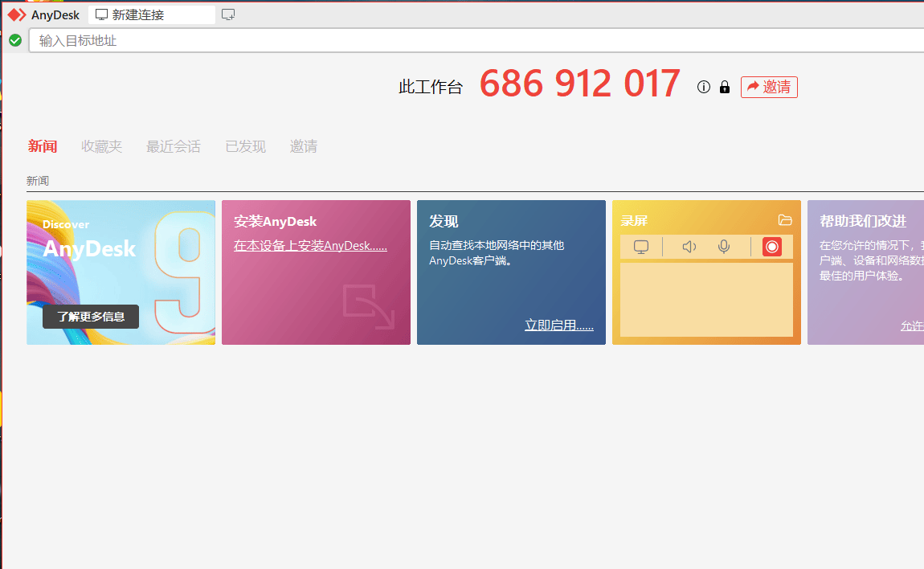Click the 此工作台 label

(x=431, y=88)
